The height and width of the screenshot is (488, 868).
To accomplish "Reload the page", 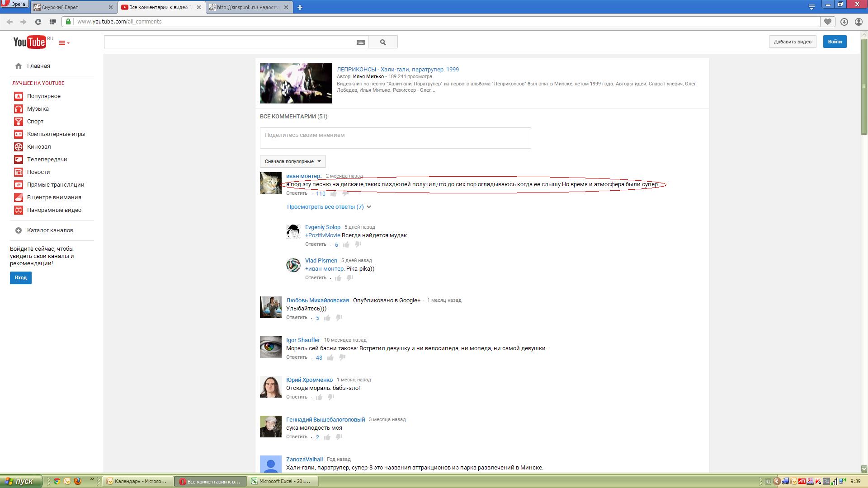I will pos(38,22).
